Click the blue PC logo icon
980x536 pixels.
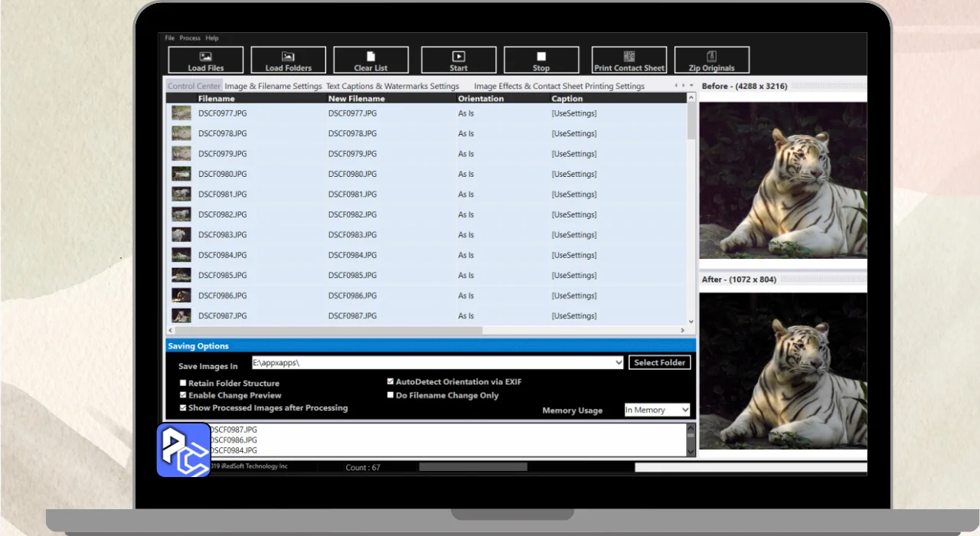[x=184, y=450]
